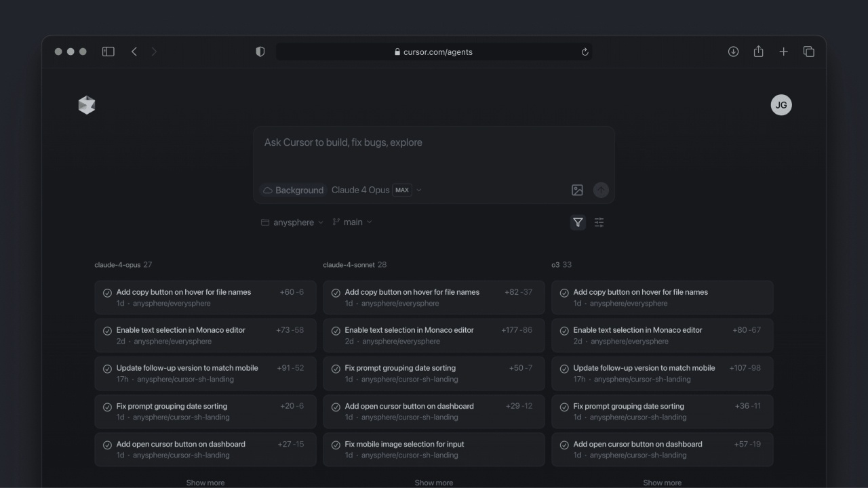Open the main branch selector
The image size is (868, 488).
coord(353,222)
